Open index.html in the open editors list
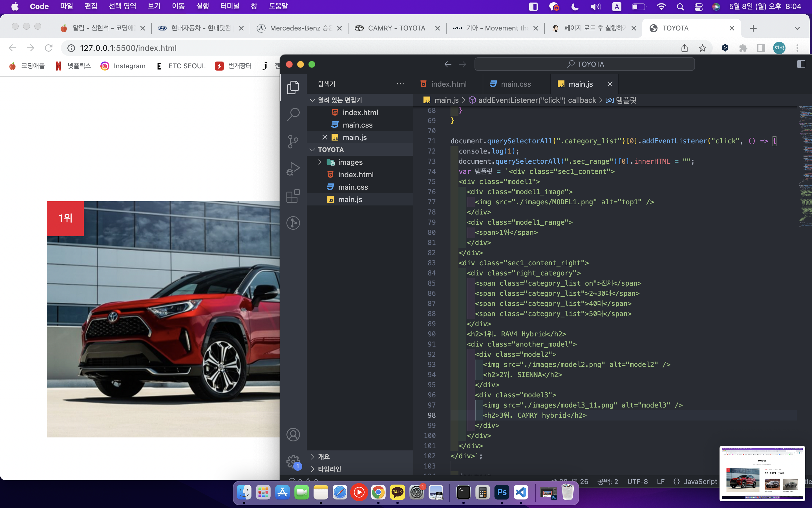812x508 pixels. coord(360,113)
